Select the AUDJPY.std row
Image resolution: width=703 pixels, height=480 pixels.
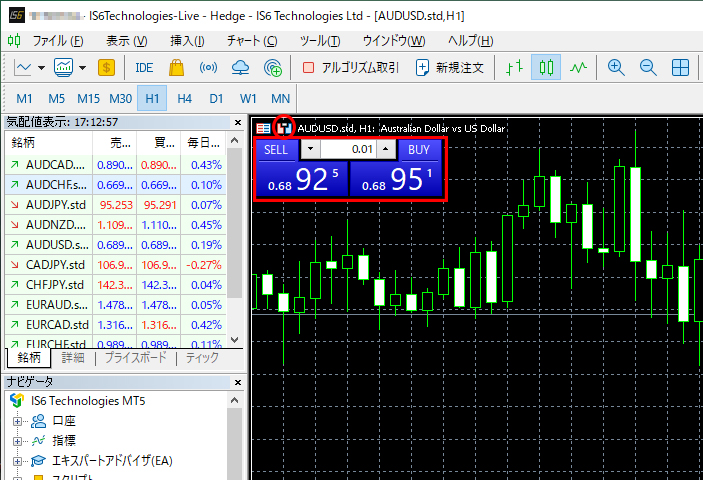click(115, 205)
